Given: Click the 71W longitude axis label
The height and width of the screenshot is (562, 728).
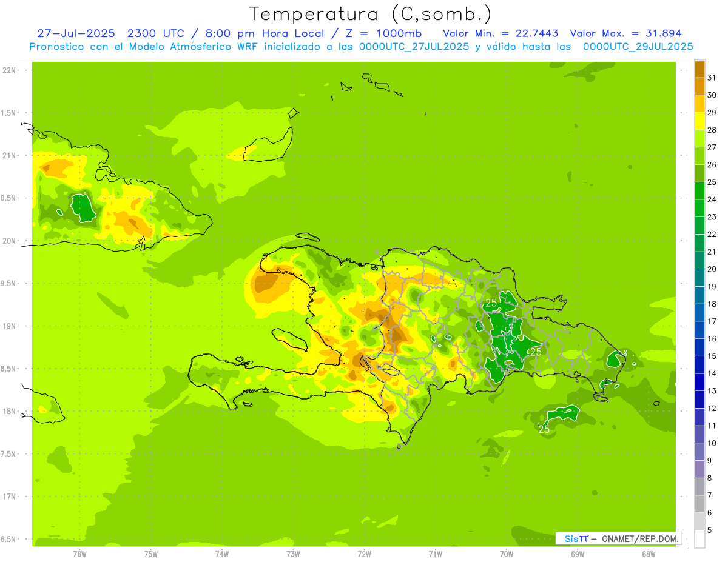Looking at the screenshot, I should [435, 554].
